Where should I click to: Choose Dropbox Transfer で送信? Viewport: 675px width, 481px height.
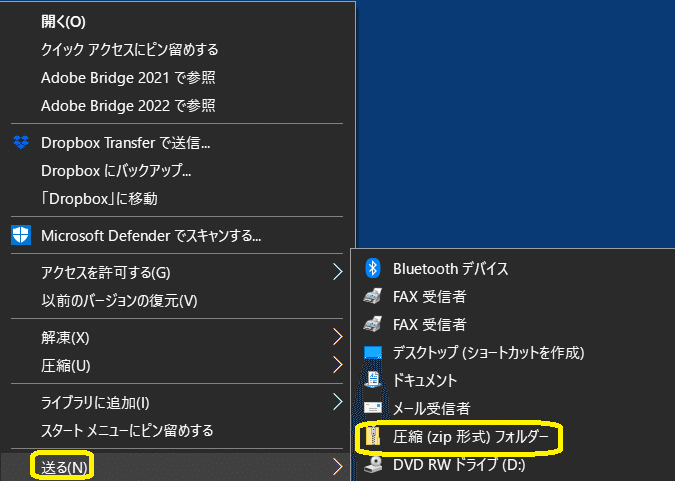[x=126, y=143]
